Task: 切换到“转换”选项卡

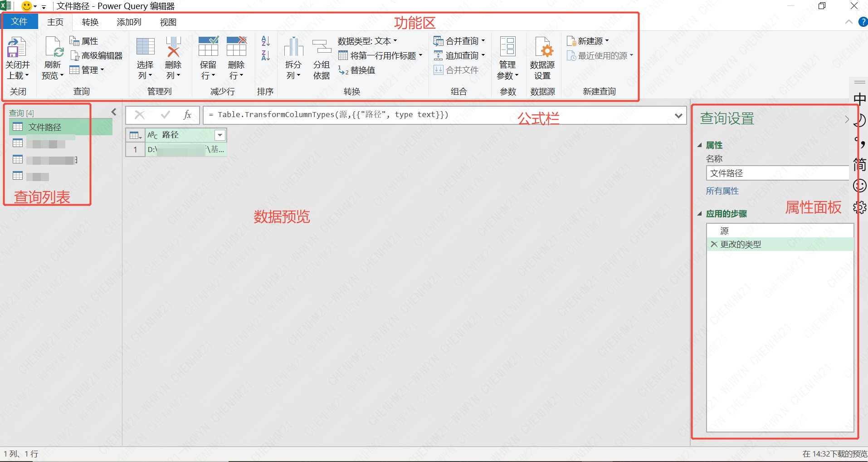Action: [89, 22]
